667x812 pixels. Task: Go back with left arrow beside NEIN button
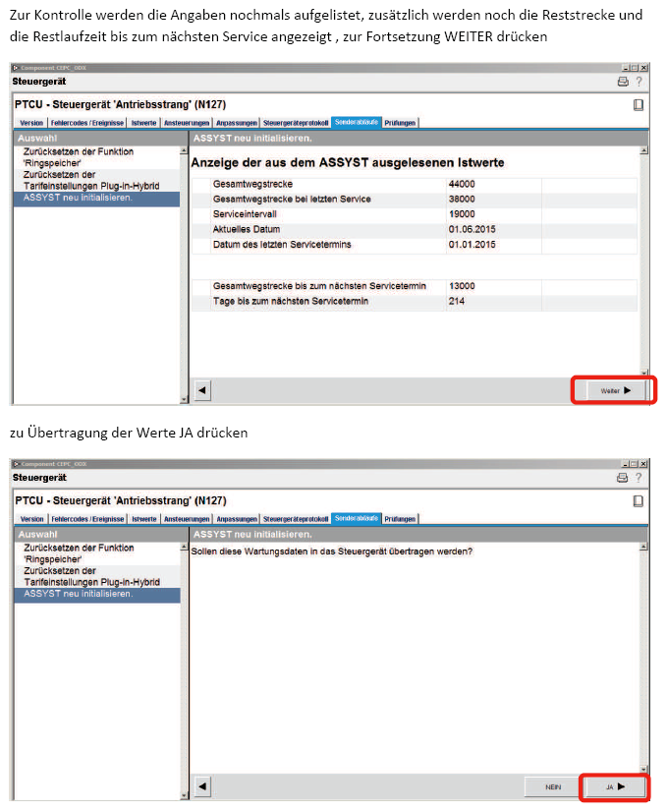click(x=202, y=786)
